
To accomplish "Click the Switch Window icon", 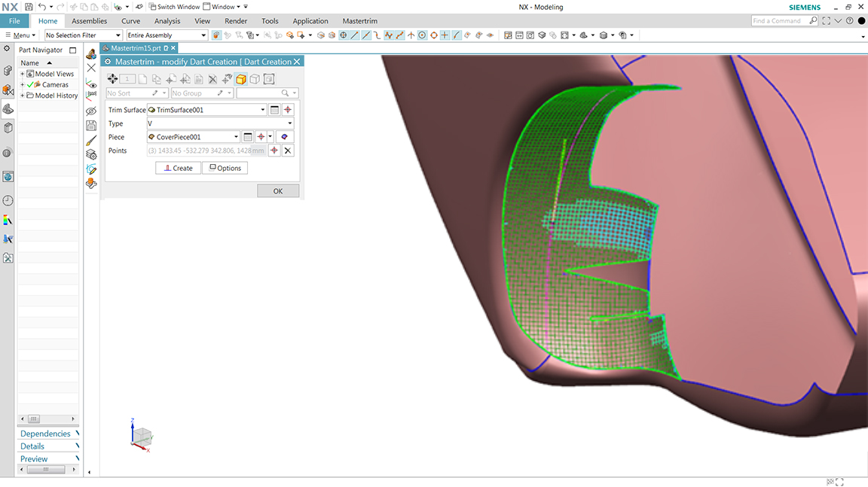I will point(151,7).
